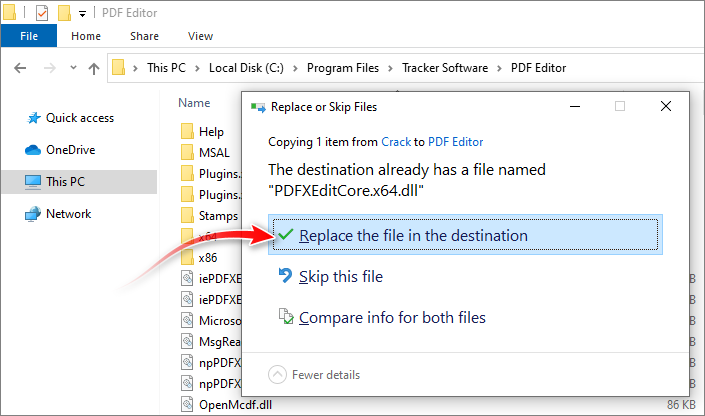
Task: Click the Microso... file icon
Action: [187, 320]
